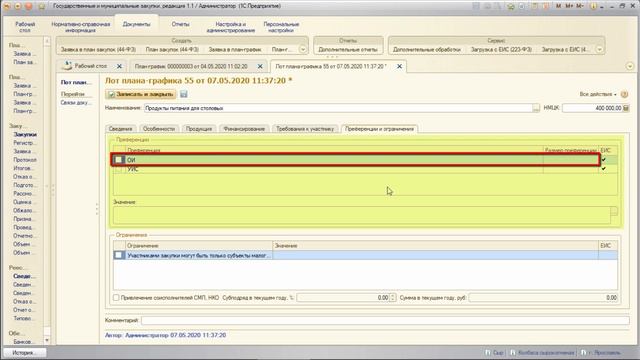Open help with the question mark icon
Image resolution: width=640 pixels, height=360 pixels.
tap(624, 94)
